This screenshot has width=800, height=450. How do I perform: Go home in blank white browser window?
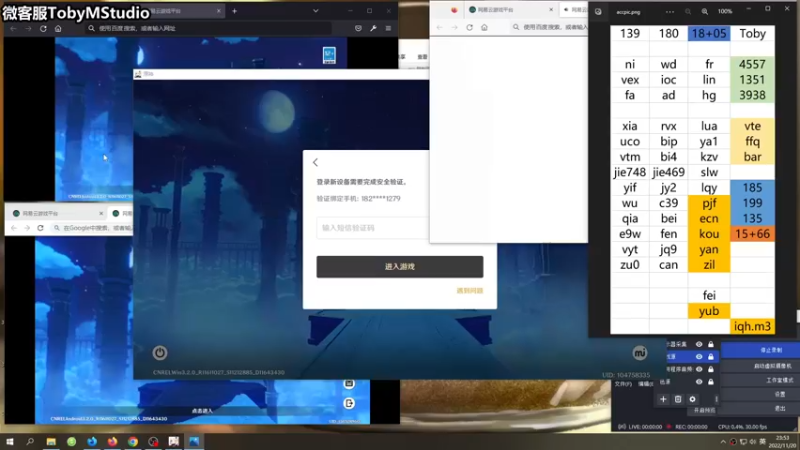coord(484,28)
